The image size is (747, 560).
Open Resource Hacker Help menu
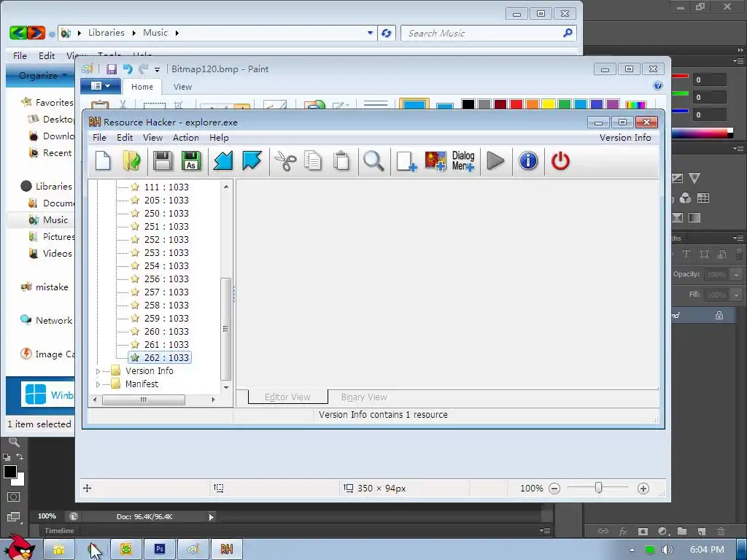click(219, 138)
